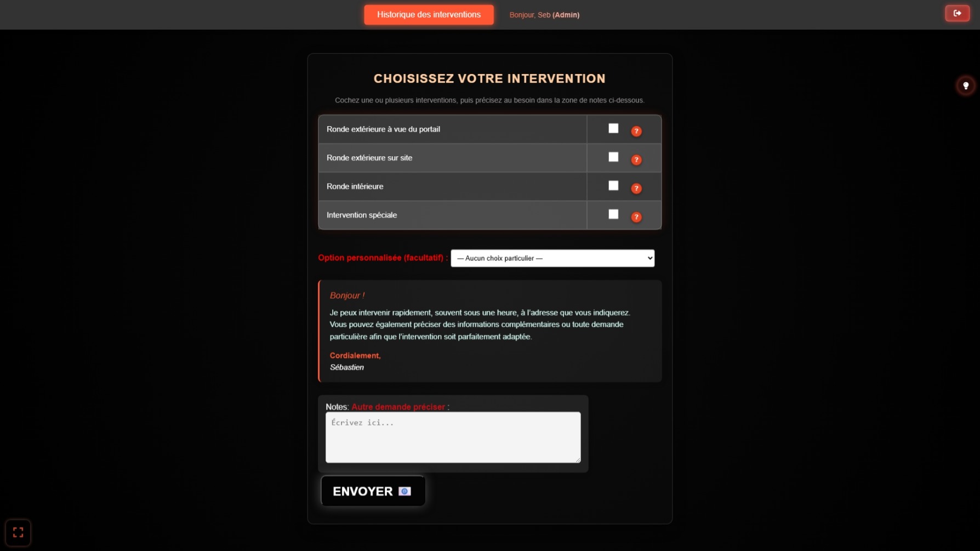Open Historique des interventions
The image size is (980, 551).
(429, 15)
